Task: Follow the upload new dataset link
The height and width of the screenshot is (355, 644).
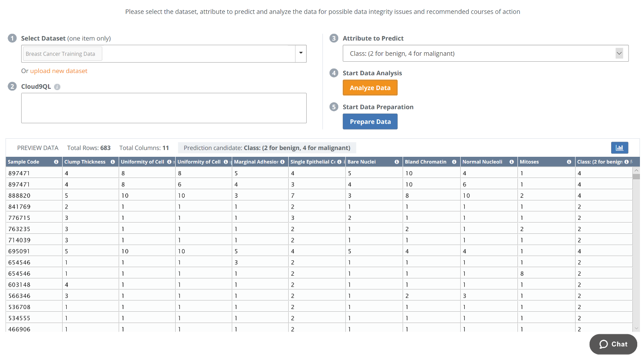Action: click(59, 71)
